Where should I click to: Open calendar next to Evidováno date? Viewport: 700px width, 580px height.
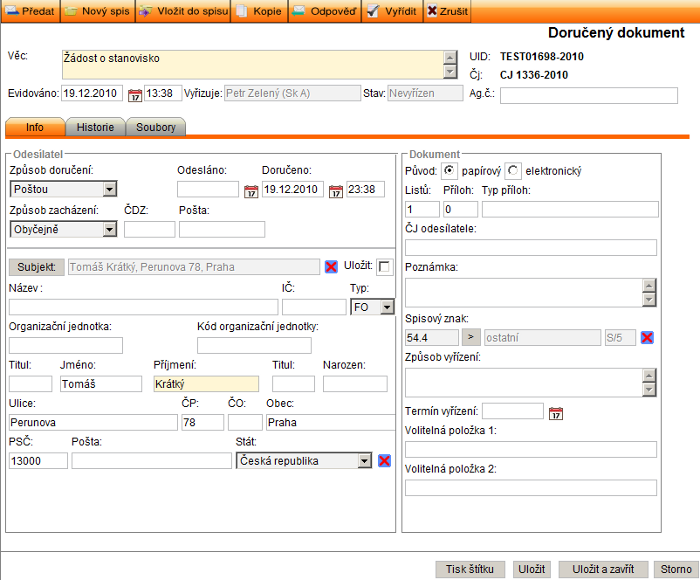point(135,95)
